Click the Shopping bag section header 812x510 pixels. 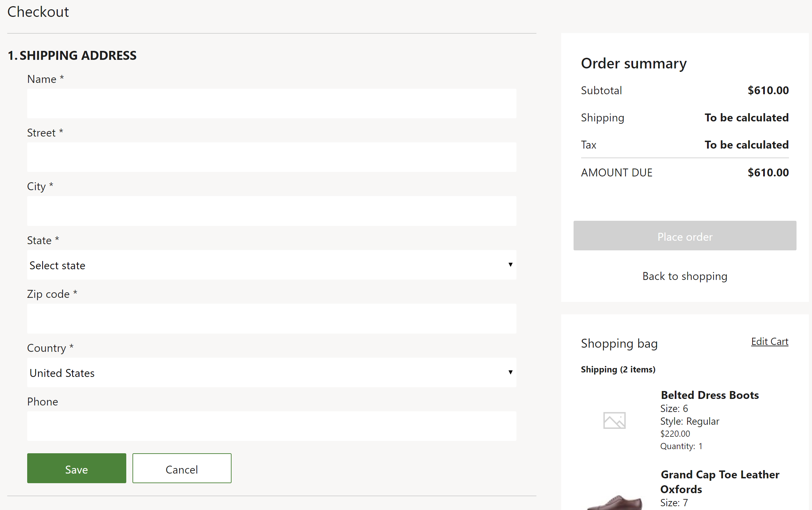click(619, 342)
